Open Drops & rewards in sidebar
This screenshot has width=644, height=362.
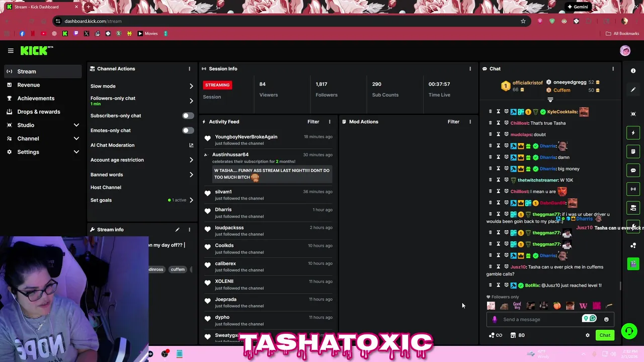[x=42, y=112]
